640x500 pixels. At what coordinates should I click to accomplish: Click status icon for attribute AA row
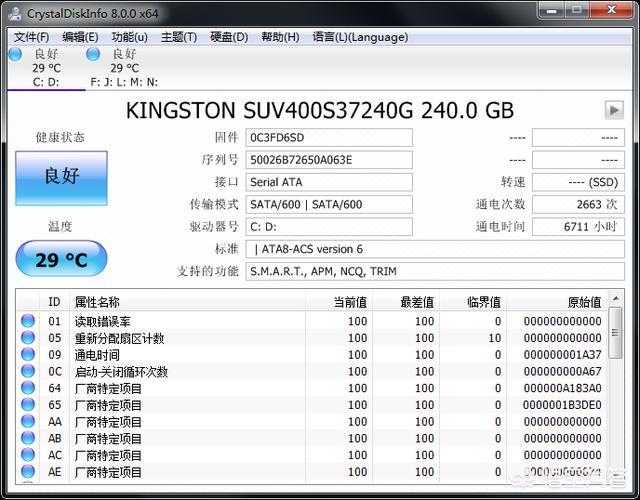(28, 421)
